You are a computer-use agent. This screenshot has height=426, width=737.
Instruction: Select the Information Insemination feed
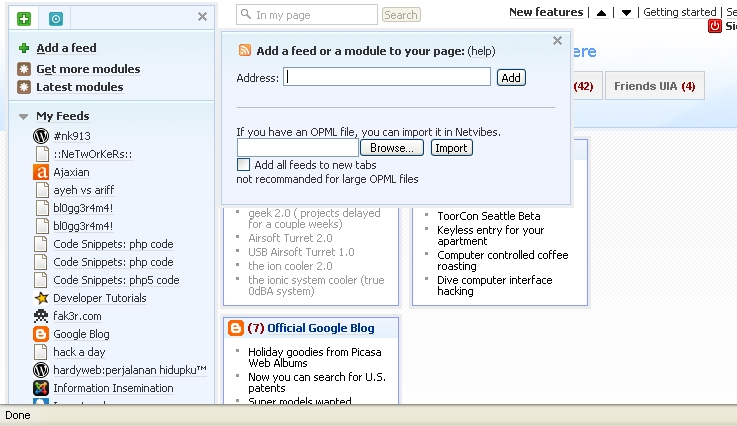(113, 388)
